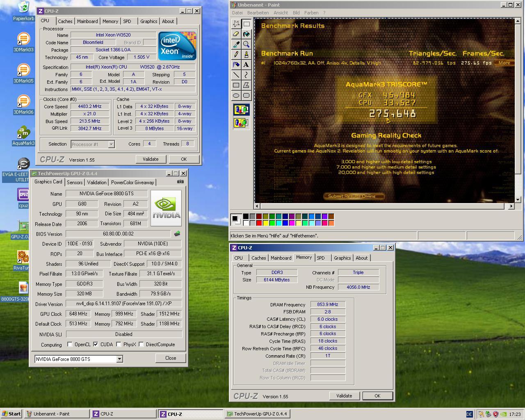This screenshot has height=420, width=525.
Task: Pick the Polygon shape tool
Action: click(246, 85)
